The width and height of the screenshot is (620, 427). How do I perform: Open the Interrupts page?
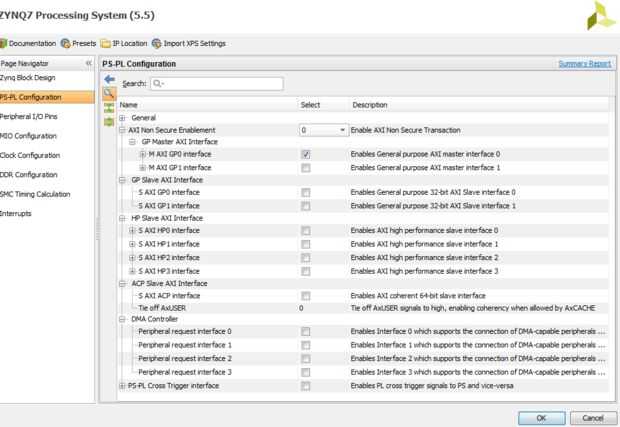pos(16,214)
